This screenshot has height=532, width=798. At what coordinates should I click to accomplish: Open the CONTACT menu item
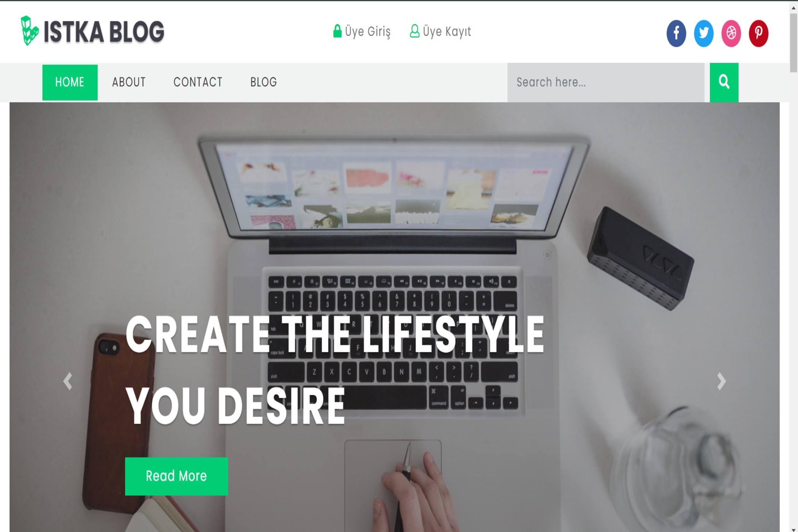198,82
